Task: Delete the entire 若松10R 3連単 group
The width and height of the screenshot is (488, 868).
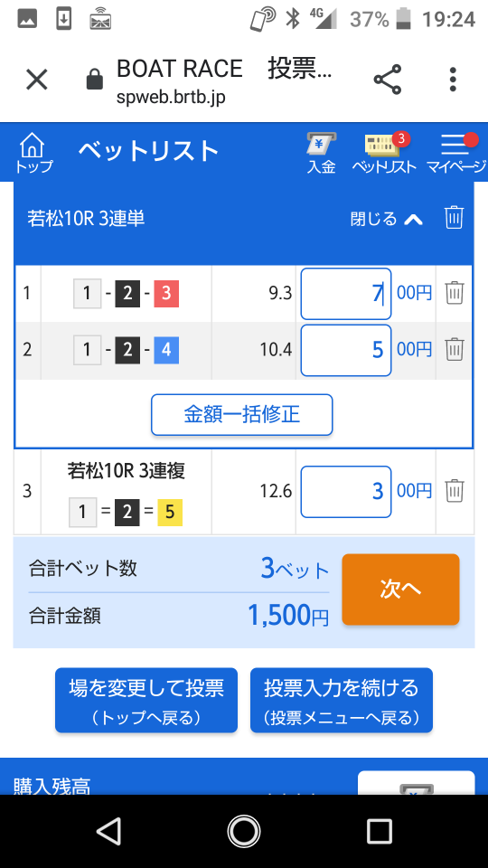Action: pyautogui.click(x=454, y=218)
